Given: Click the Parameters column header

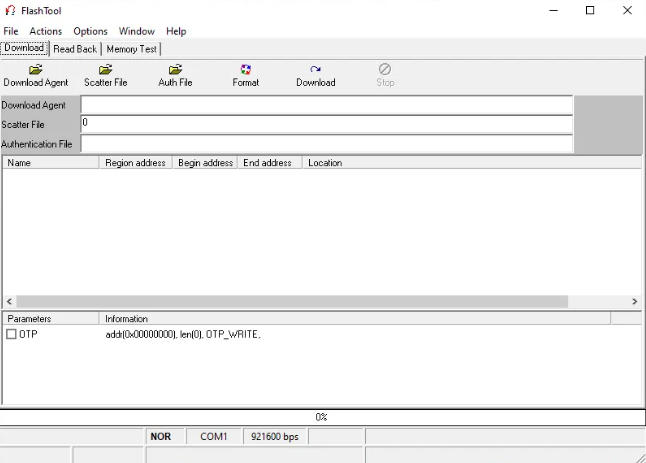Looking at the screenshot, I should 51,318.
